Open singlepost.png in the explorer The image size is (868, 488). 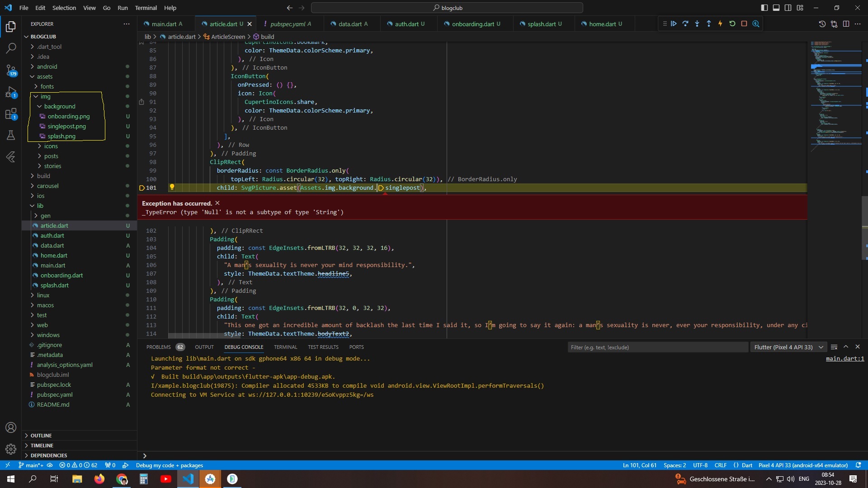tap(66, 126)
